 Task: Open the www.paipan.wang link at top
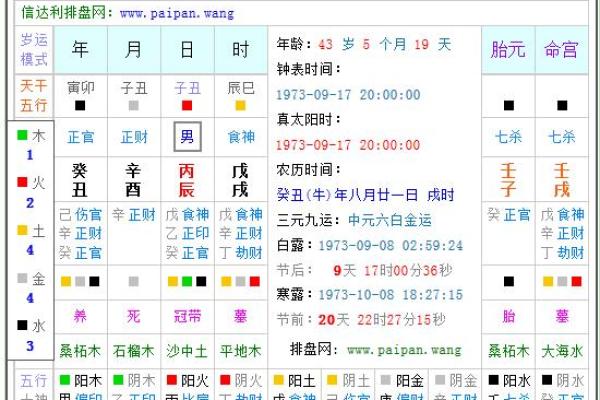click(176, 13)
